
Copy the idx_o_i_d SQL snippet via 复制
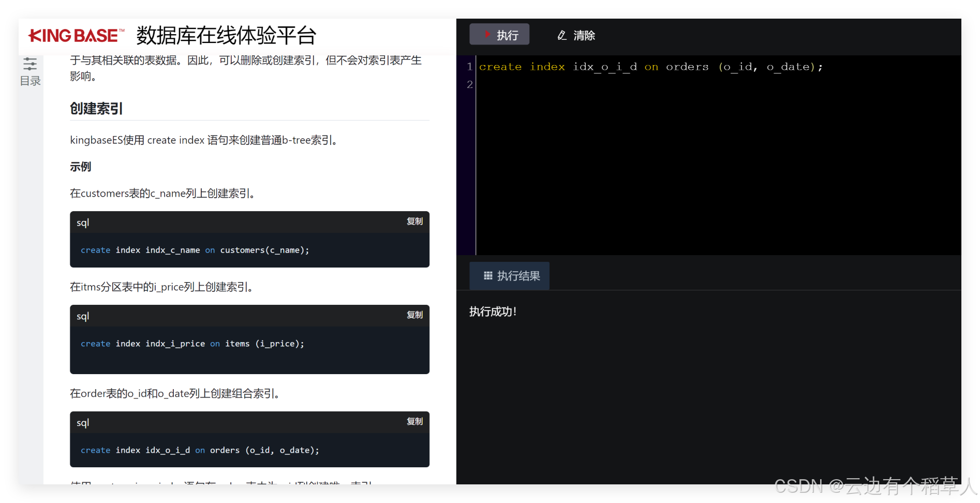pos(414,422)
